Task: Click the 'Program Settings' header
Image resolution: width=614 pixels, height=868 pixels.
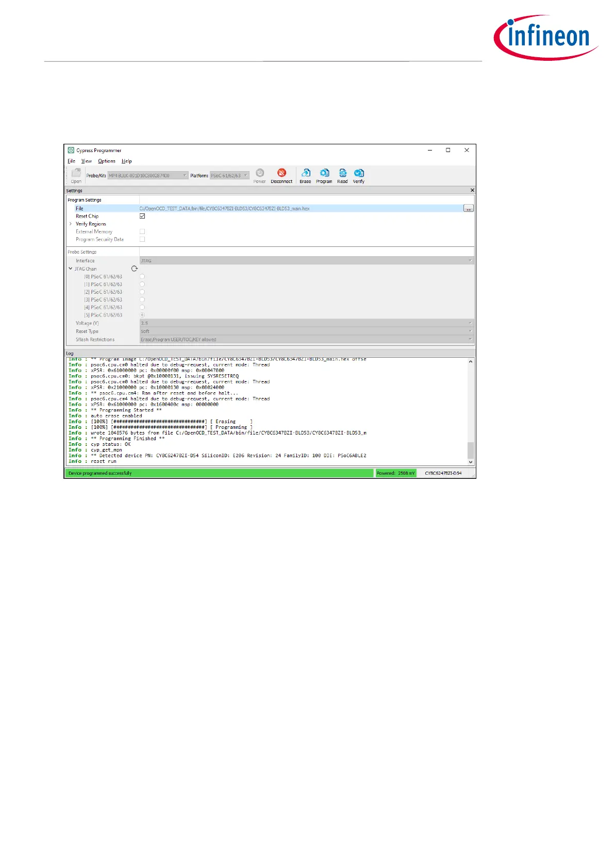Action: pyautogui.click(x=85, y=200)
